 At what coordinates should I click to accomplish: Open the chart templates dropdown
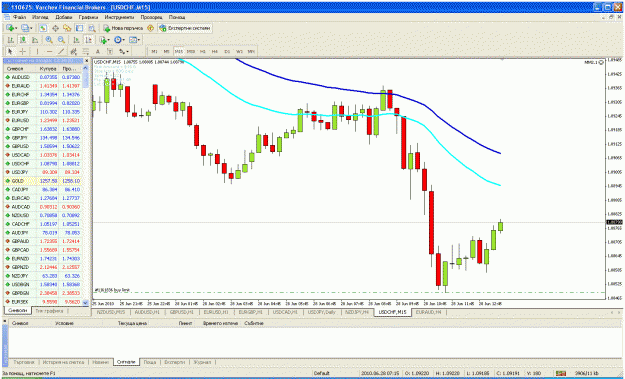[x=135, y=40]
